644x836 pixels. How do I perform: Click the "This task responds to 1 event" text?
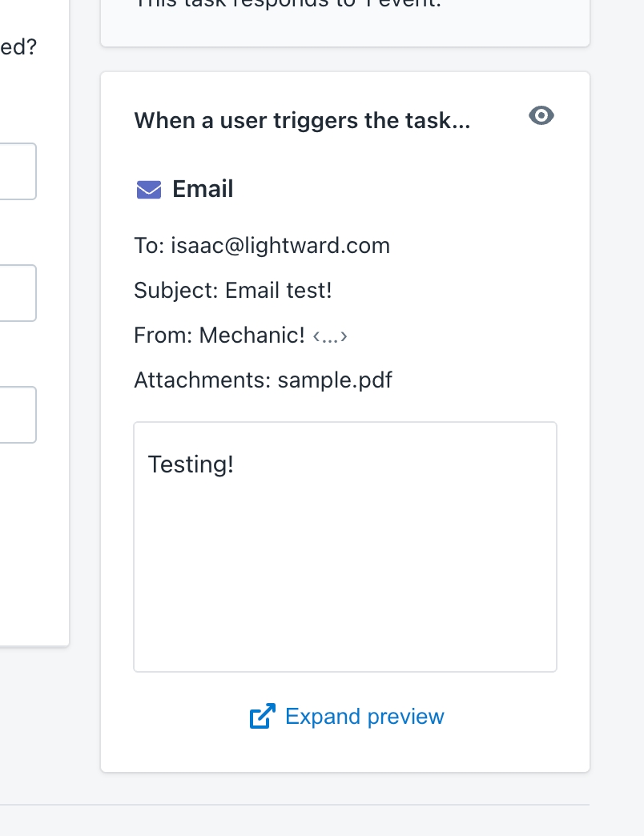click(288, 3)
